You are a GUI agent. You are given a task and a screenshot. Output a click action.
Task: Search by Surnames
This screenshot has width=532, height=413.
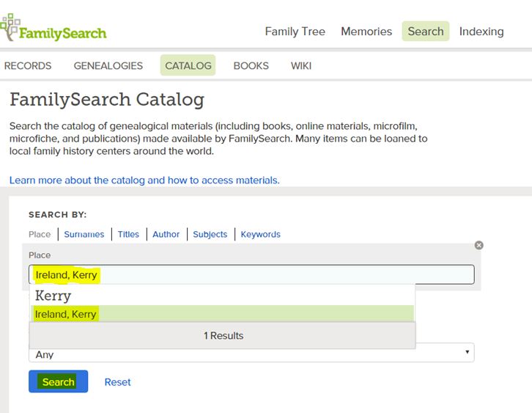84,234
